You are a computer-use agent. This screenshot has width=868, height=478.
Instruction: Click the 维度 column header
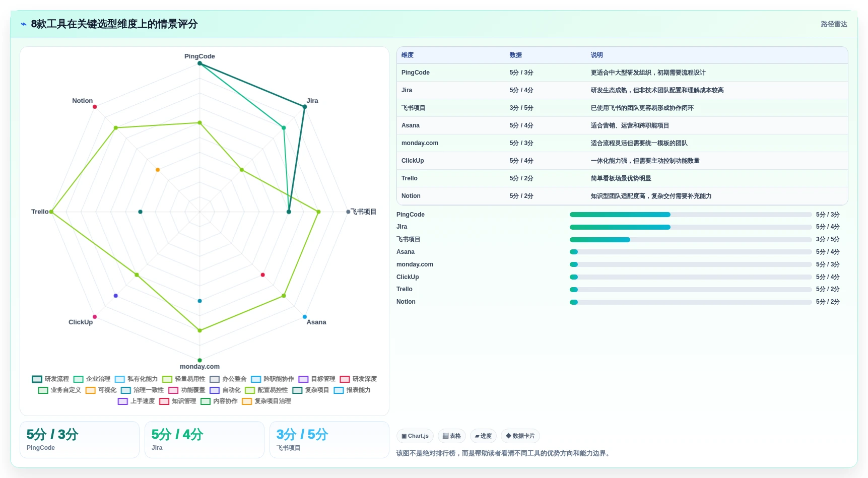408,55
